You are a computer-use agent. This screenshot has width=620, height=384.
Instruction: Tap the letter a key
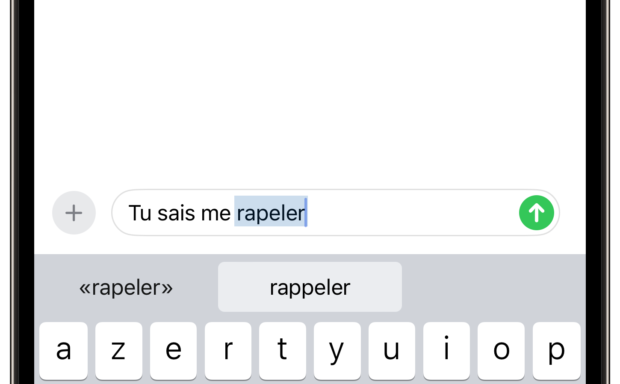tap(64, 351)
